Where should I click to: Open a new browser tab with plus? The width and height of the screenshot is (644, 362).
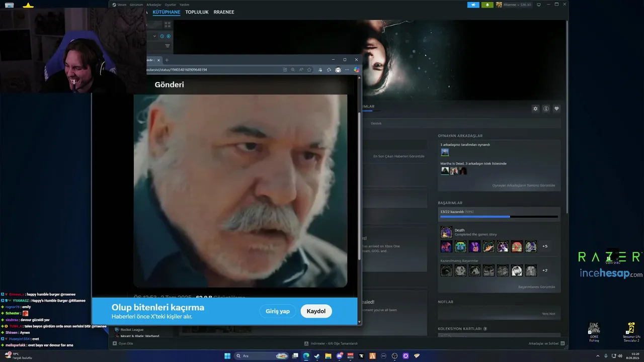[x=167, y=60]
